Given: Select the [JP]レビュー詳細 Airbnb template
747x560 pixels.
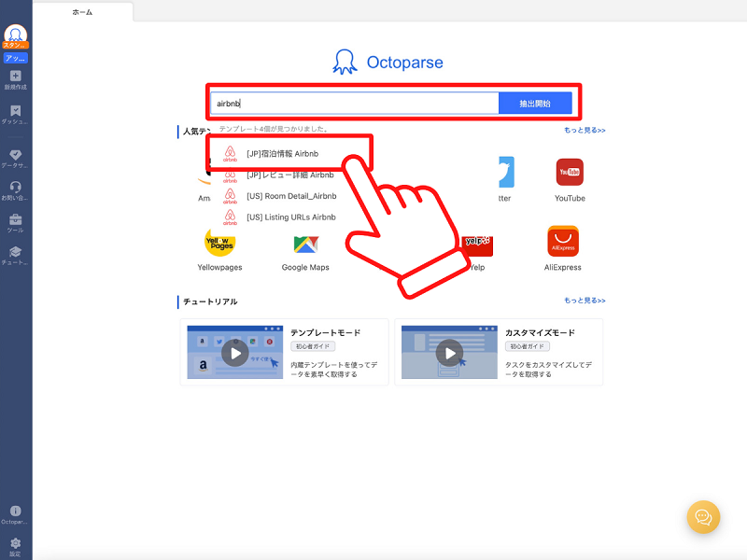Looking at the screenshot, I should click(278, 175).
